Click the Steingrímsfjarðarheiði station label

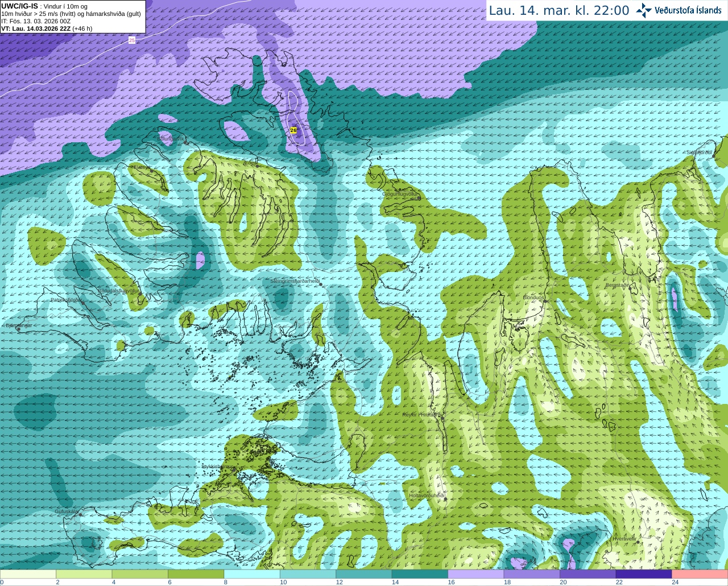295,281
